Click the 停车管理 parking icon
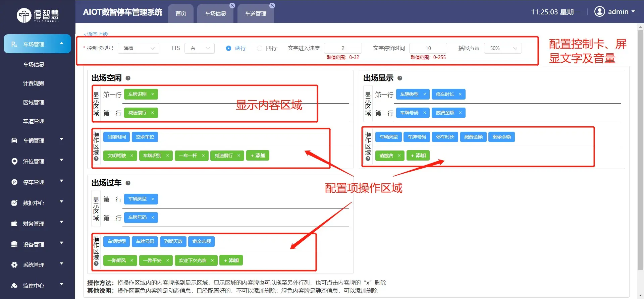644x299 pixels. coord(14,182)
